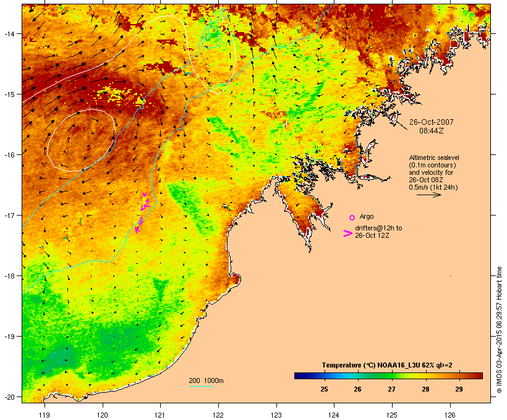Click the 0.5m/s velocity scale arrow
The image size is (507, 420).
[x=428, y=195]
